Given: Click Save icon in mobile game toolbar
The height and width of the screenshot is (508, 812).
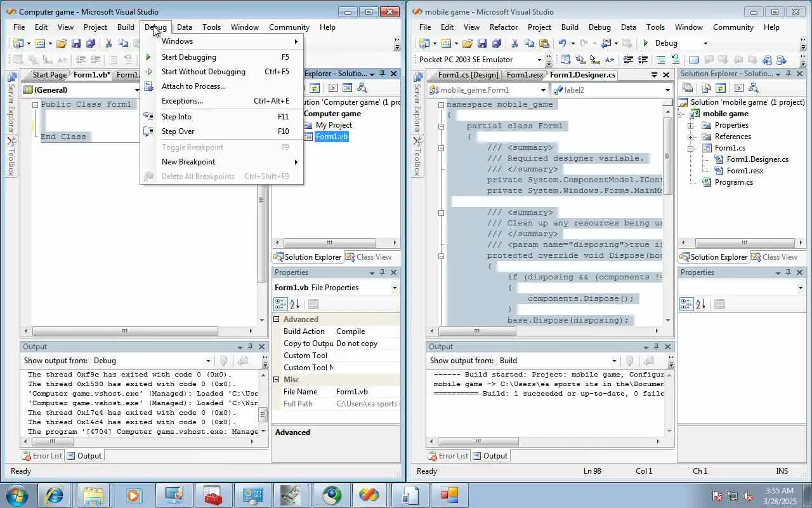Looking at the screenshot, I should point(482,43).
